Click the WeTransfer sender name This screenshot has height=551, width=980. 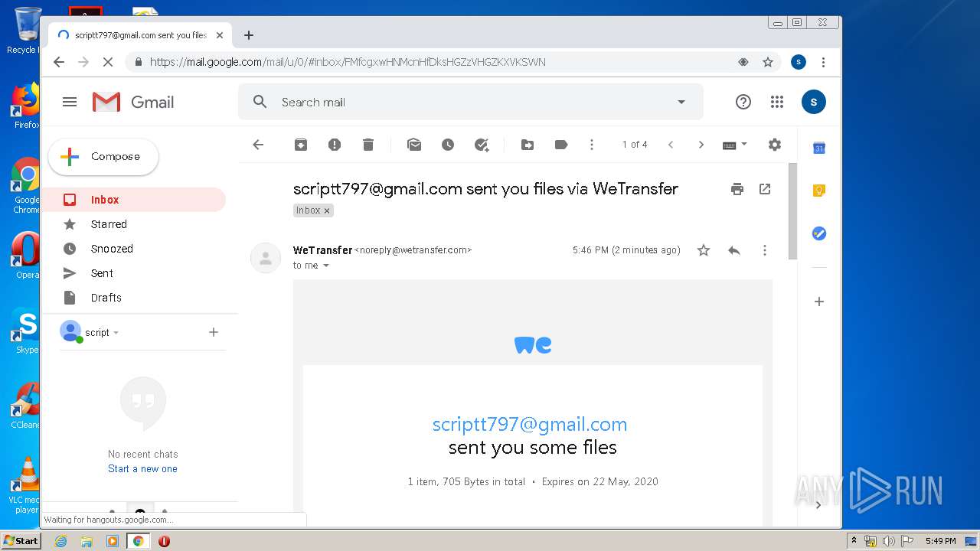pos(322,250)
